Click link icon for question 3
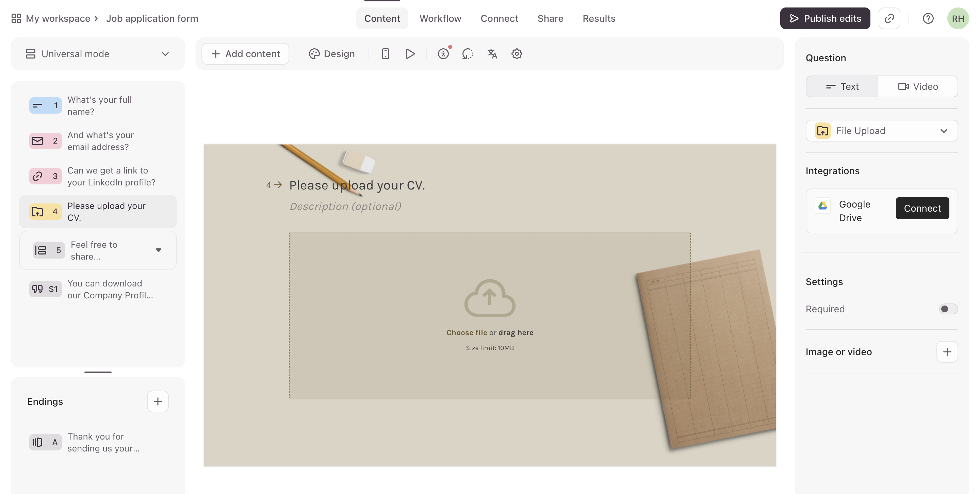The image size is (980, 494). click(38, 176)
